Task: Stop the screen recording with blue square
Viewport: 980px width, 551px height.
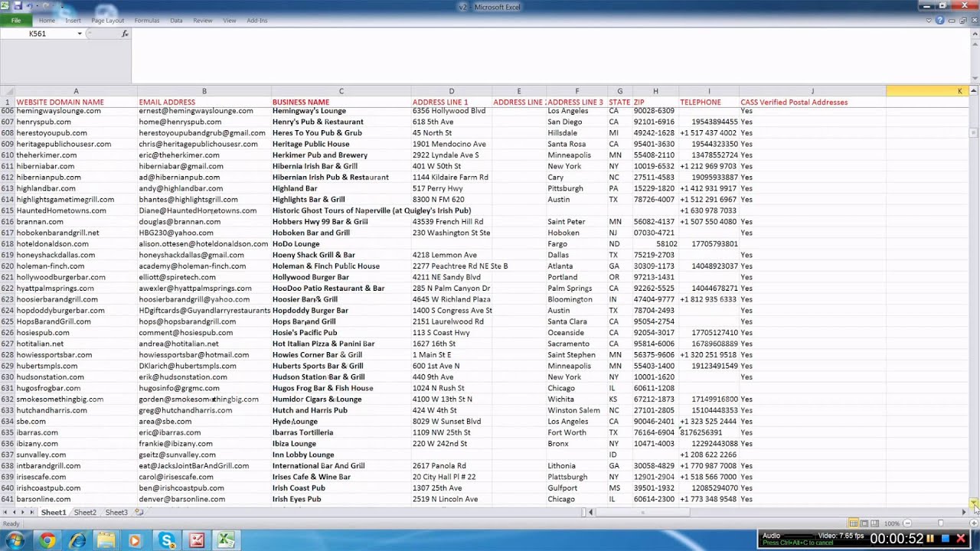Action: tap(946, 539)
